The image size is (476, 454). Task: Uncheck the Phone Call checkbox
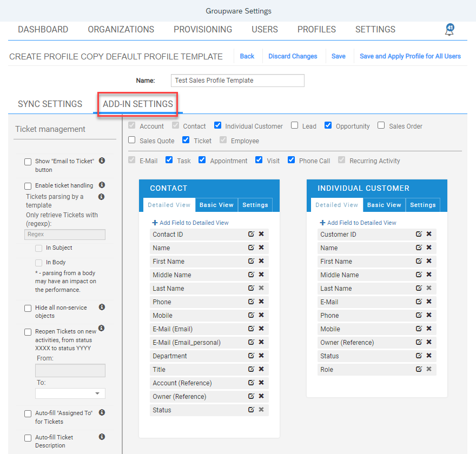point(291,160)
